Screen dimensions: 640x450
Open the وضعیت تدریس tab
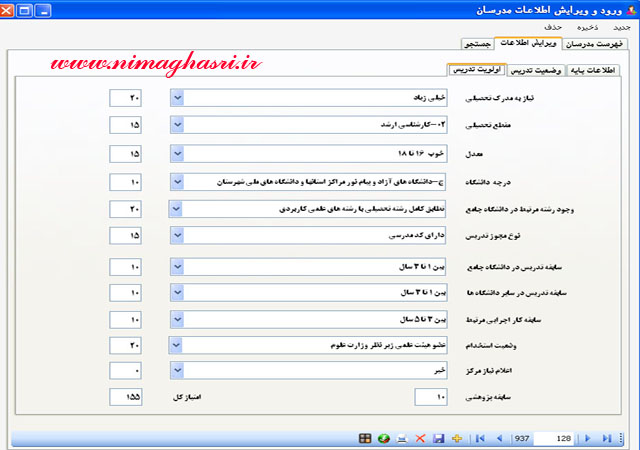tap(537, 71)
